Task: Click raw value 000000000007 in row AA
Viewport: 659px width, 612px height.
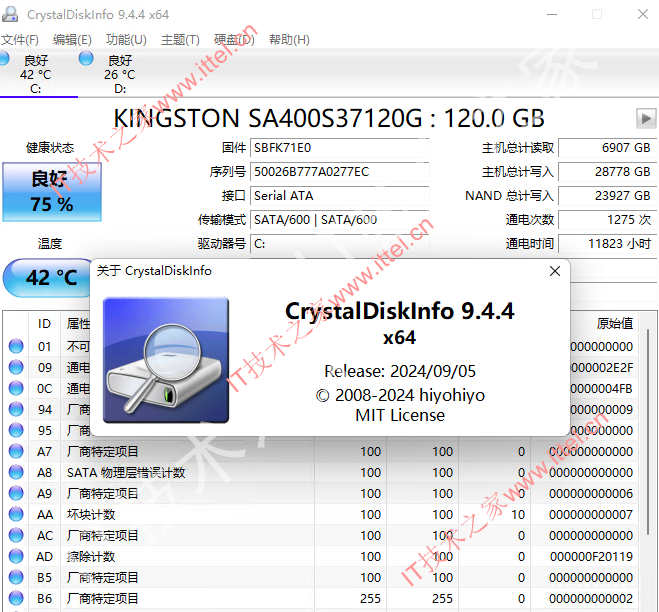Action: [591, 514]
